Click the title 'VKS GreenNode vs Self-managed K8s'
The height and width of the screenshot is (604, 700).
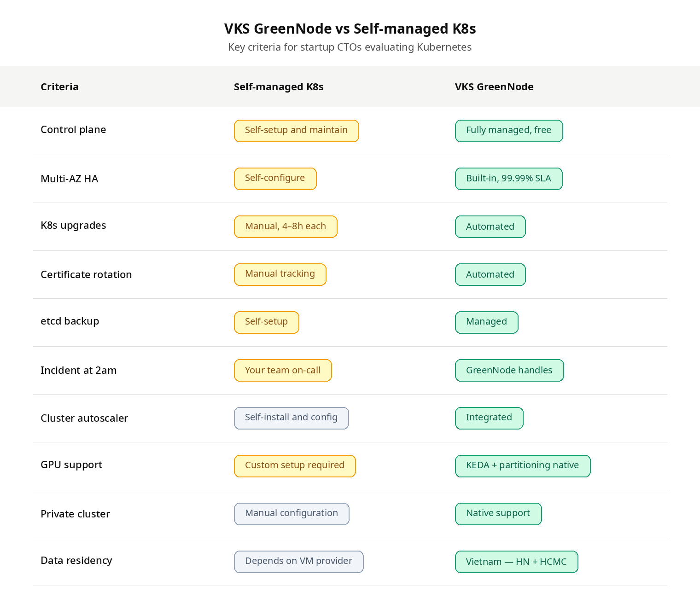pyautogui.click(x=350, y=29)
